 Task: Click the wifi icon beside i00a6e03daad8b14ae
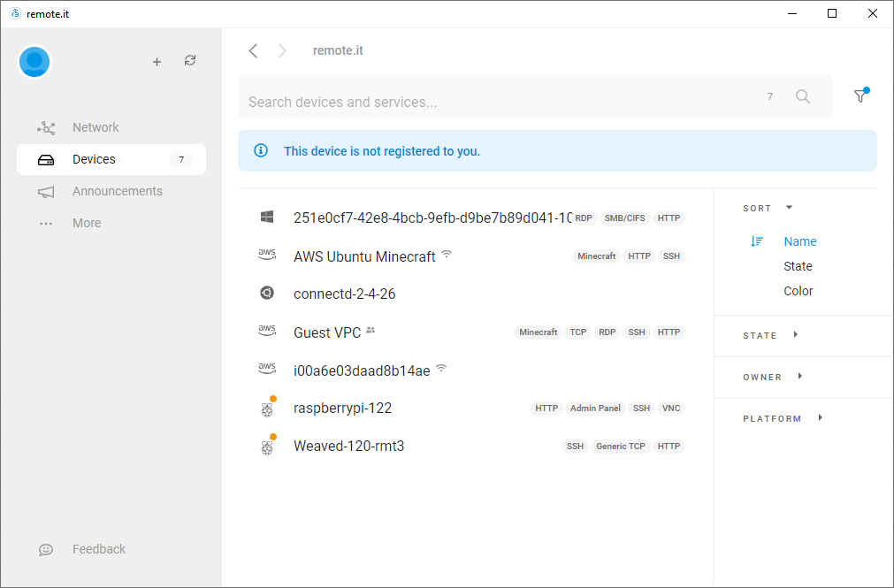click(x=441, y=368)
